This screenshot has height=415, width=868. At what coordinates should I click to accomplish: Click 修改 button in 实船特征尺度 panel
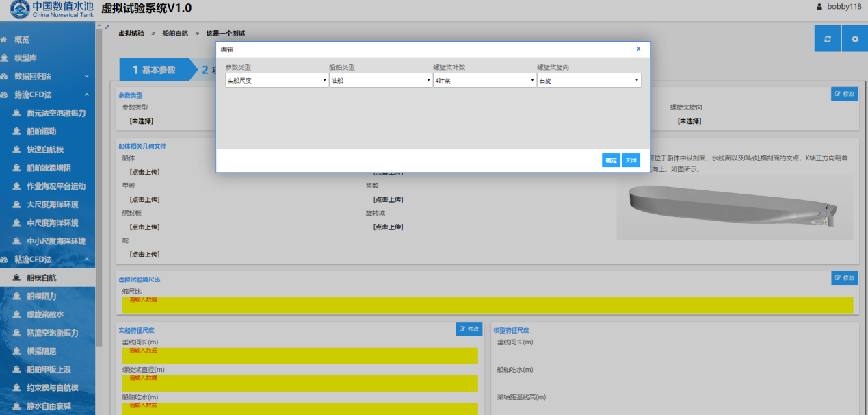[x=469, y=329]
